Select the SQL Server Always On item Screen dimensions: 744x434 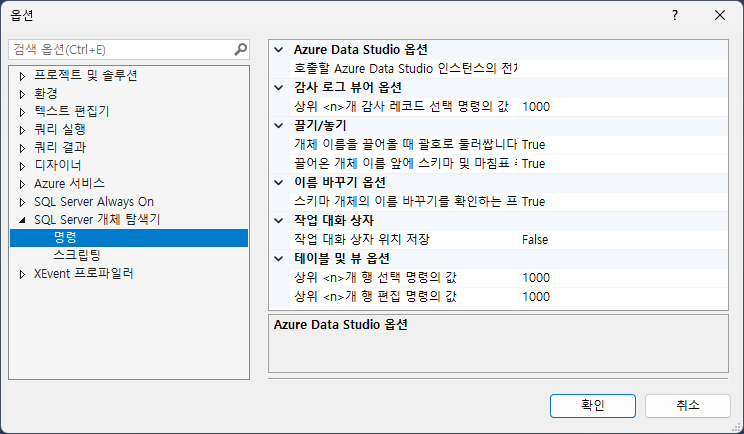point(94,202)
